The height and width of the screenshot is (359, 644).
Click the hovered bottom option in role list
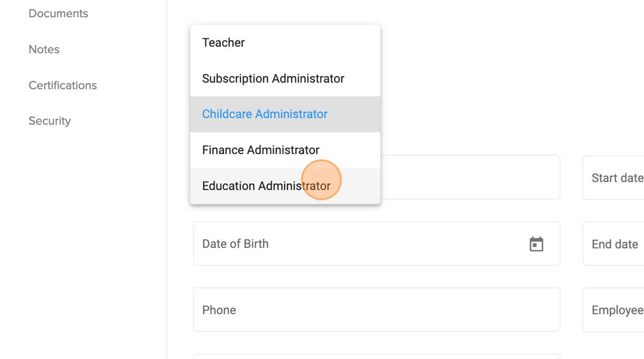(x=266, y=186)
